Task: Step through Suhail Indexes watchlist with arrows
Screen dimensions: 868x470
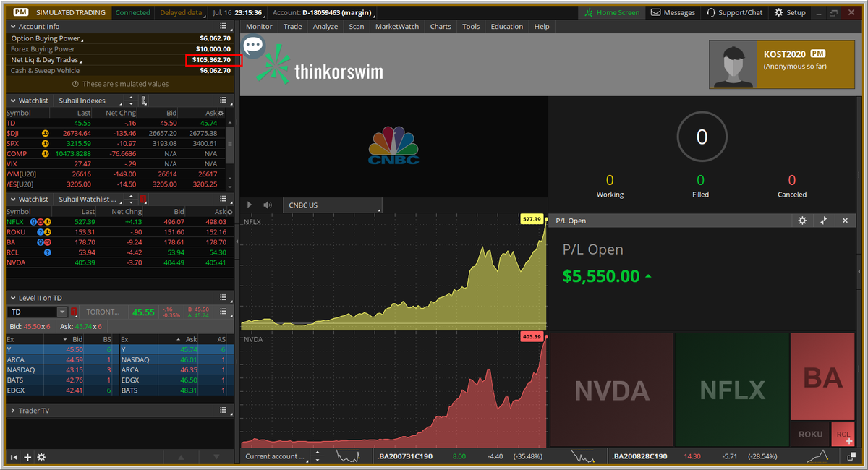Action: pos(131,101)
